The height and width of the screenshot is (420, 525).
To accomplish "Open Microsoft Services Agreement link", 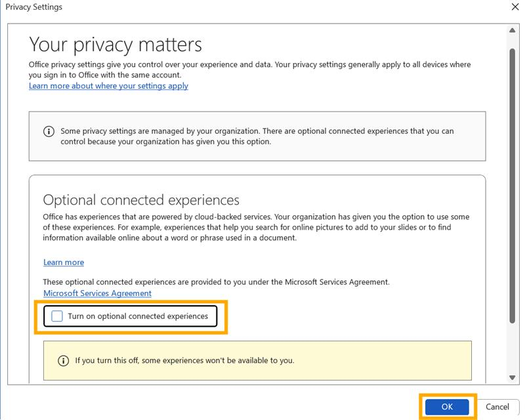I will 97,293.
